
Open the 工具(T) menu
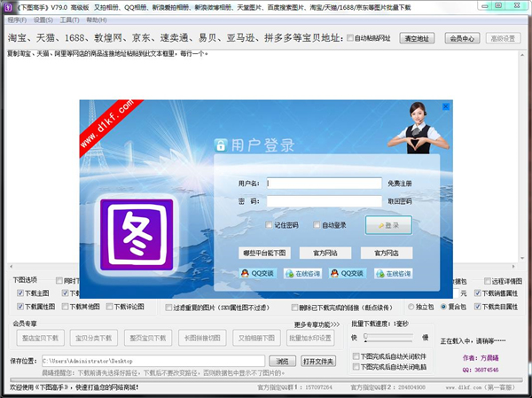(69, 20)
